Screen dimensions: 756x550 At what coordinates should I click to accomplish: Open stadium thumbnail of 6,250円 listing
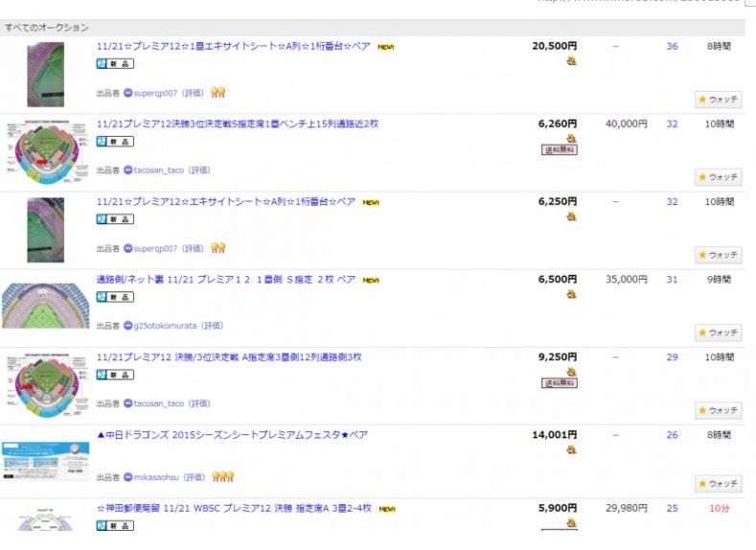pyautogui.click(x=45, y=230)
